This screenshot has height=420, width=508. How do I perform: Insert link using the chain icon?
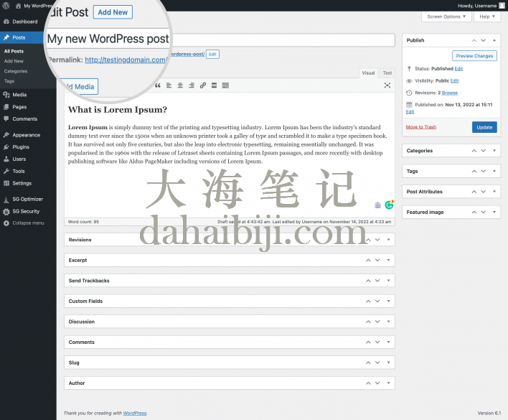coord(203,85)
